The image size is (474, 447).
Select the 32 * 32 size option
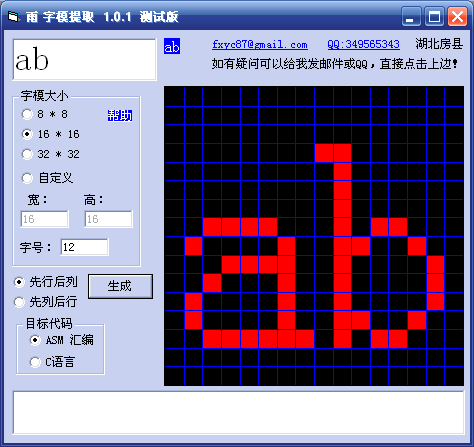[x=50, y=154]
